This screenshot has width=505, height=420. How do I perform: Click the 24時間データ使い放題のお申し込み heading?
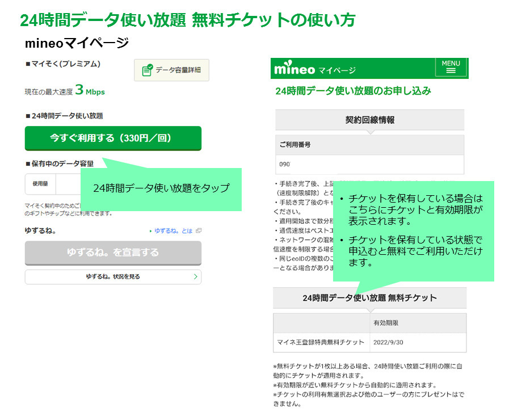353,91
